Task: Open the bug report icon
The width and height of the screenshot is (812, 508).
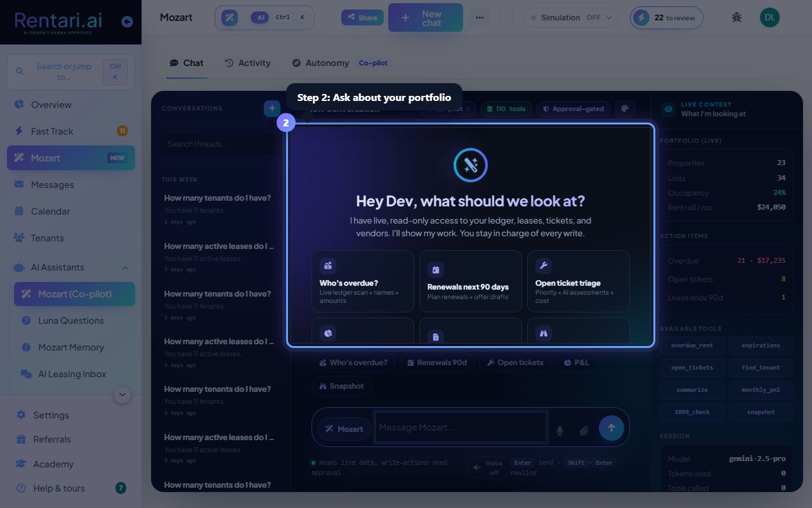Action: 737,17
